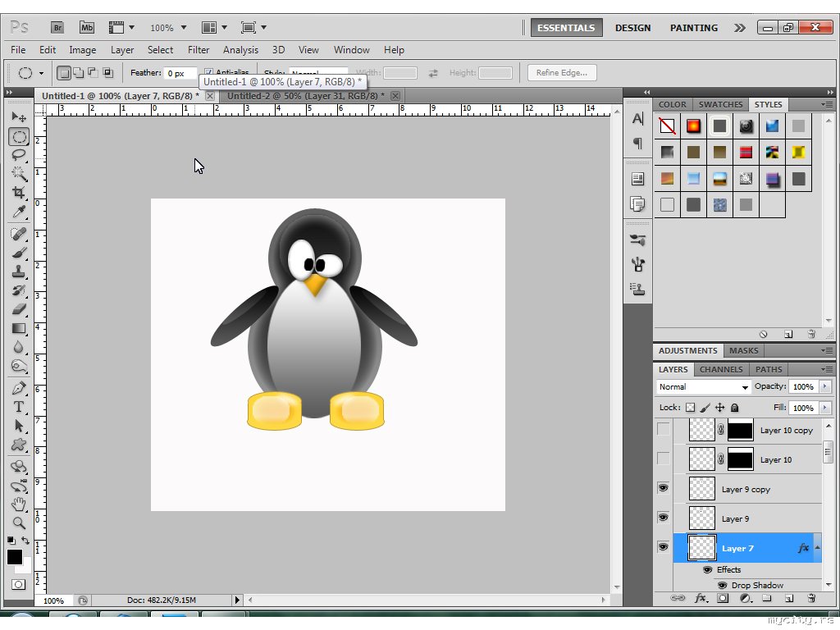Activate the Hand tool
This screenshot has height=630, width=840.
pyautogui.click(x=19, y=504)
